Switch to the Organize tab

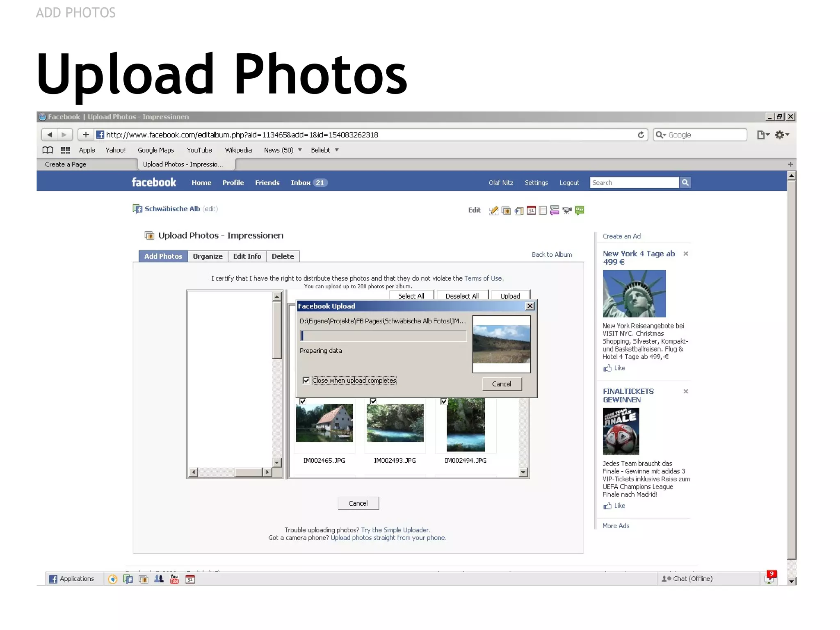(x=208, y=256)
